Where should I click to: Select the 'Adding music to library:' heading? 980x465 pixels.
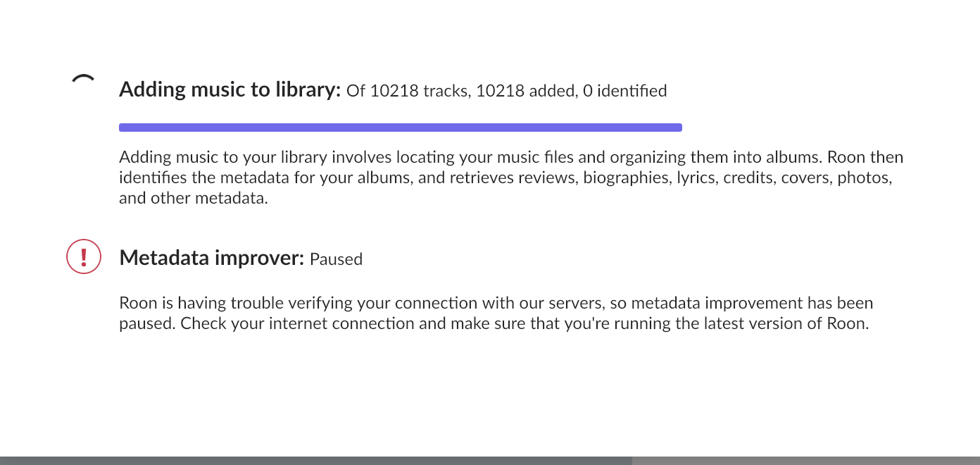(230, 90)
